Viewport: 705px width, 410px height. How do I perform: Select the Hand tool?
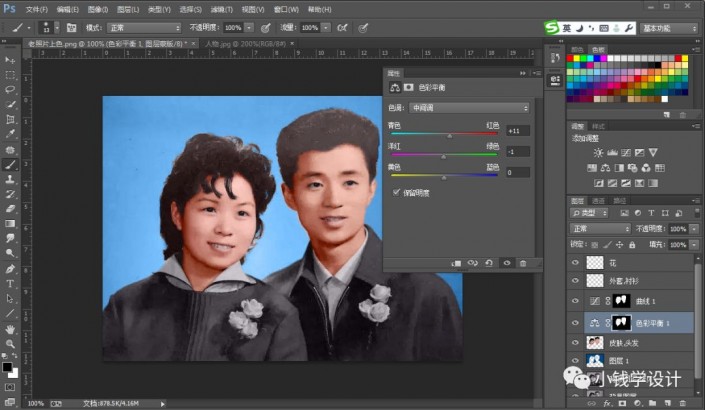(x=10, y=330)
